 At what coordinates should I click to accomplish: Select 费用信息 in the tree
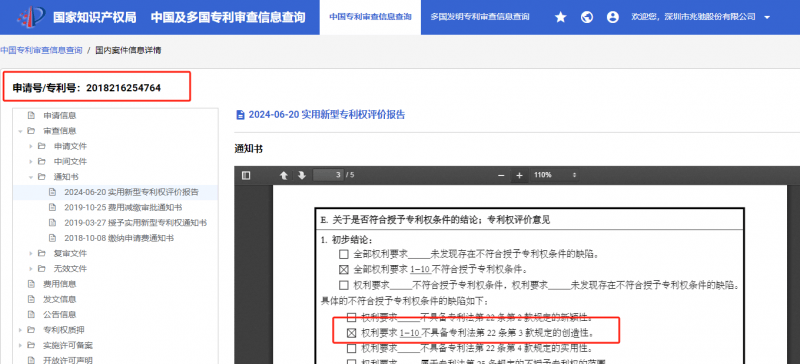(x=60, y=284)
